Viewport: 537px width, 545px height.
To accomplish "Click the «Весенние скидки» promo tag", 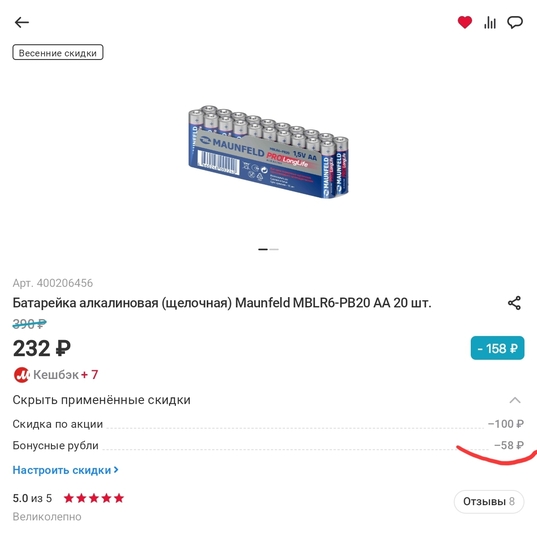I will point(58,52).
